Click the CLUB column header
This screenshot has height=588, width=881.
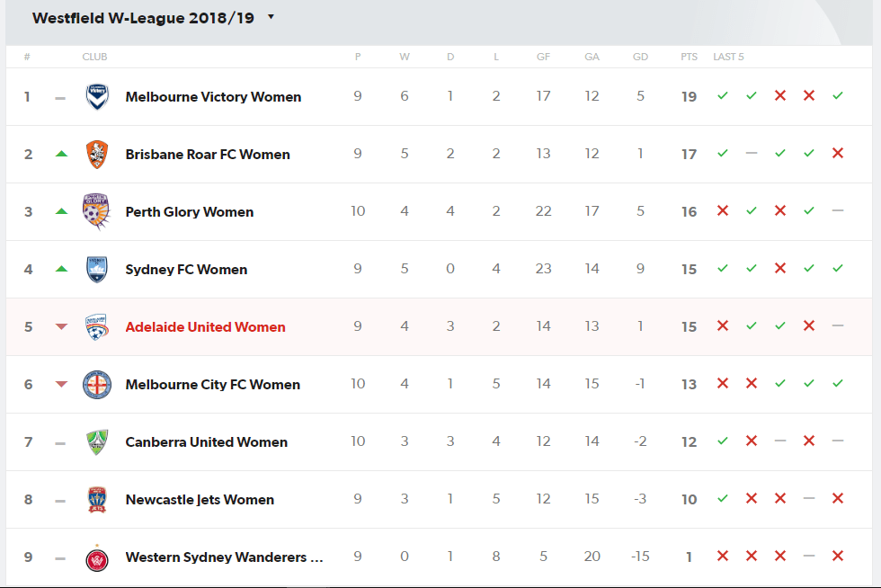point(94,57)
